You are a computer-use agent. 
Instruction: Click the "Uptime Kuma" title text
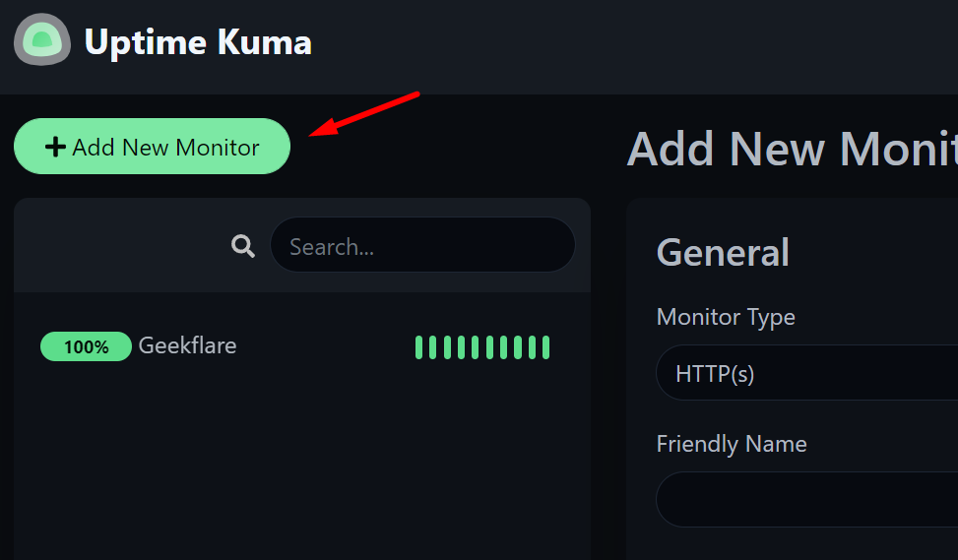198,42
